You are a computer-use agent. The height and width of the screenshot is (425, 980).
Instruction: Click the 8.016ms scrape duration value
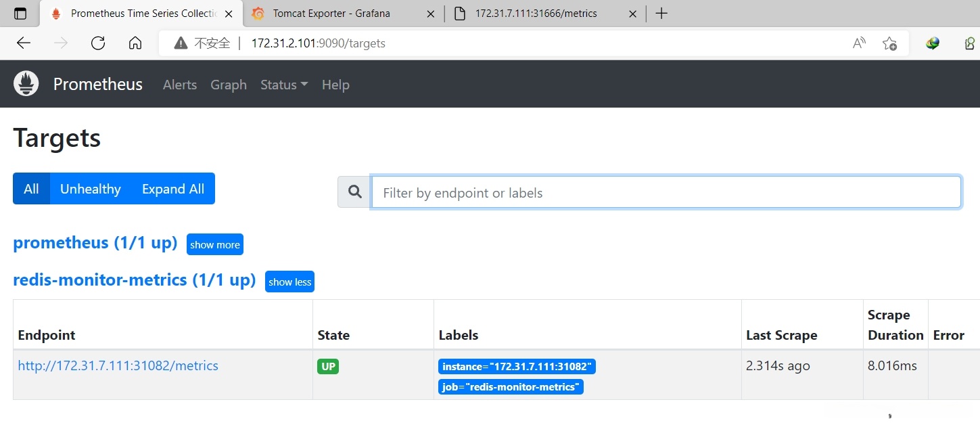pyautogui.click(x=892, y=365)
